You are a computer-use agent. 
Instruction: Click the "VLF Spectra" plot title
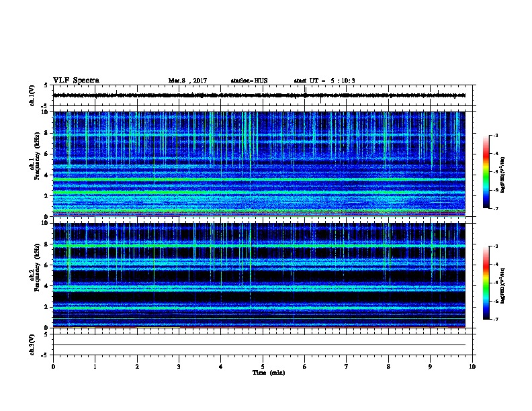click(x=76, y=81)
